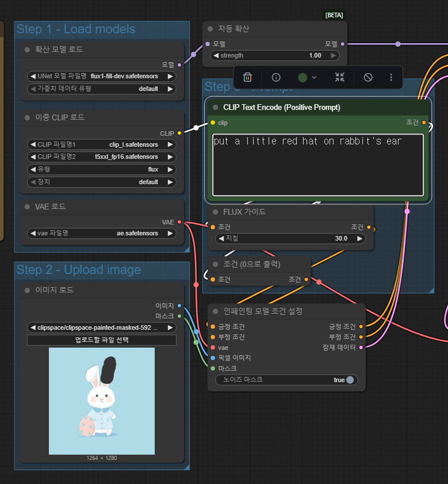Toggle the 노이즈 마스크 switch
Image resolution: width=448 pixels, height=484 pixels.
click(x=349, y=380)
